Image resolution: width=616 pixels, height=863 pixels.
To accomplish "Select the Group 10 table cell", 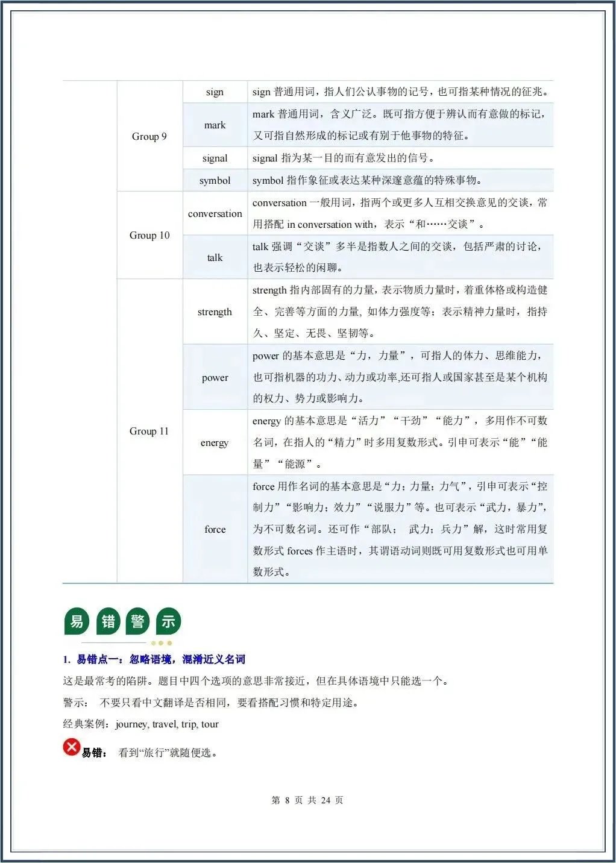I will click(x=149, y=235).
